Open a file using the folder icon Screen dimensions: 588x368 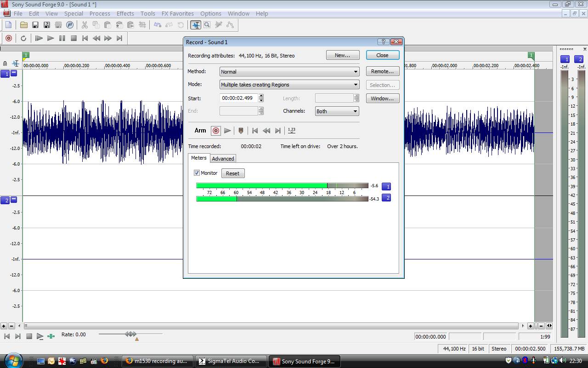pos(24,25)
